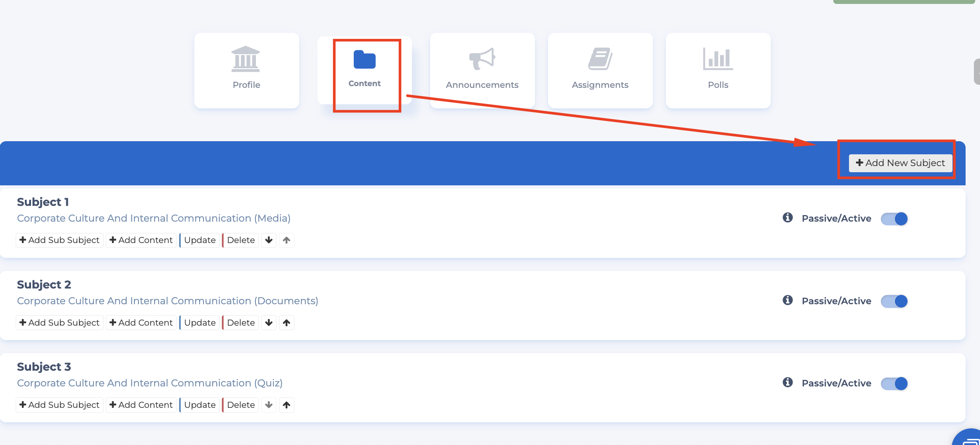Go to the Polls tab
This screenshot has width=980, height=445.
(718, 70)
